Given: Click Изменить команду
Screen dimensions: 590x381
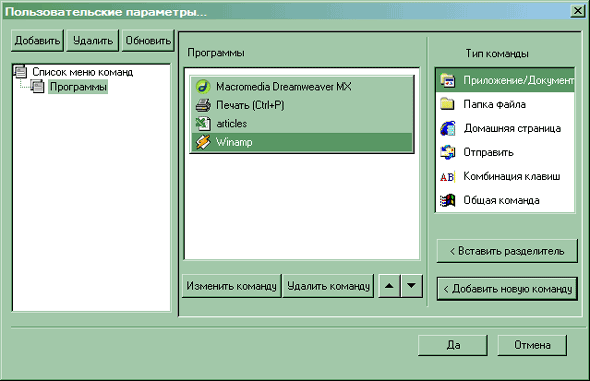Looking at the screenshot, I should [231, 286].
